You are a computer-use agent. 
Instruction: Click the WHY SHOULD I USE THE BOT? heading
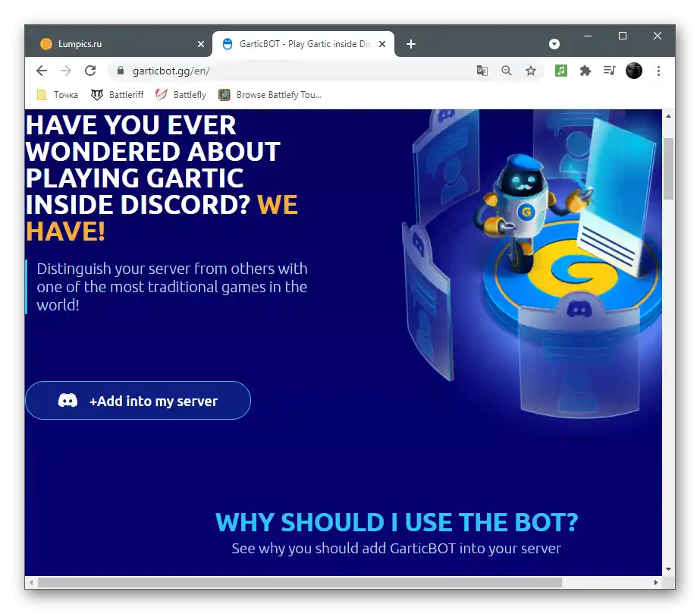pos(397,522)
